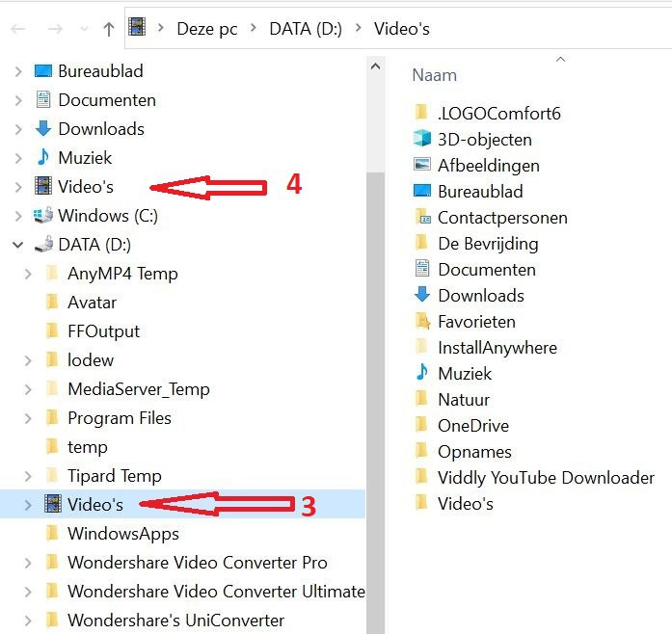Select the temp folder in the tree
Viewport: 672px width, 634px height.
88,447
